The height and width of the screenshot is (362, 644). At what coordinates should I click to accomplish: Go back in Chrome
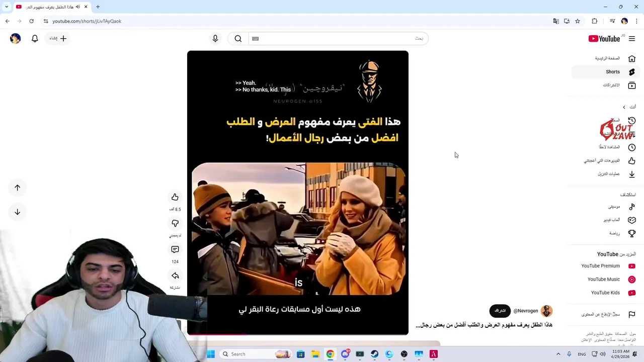(7, 21)
